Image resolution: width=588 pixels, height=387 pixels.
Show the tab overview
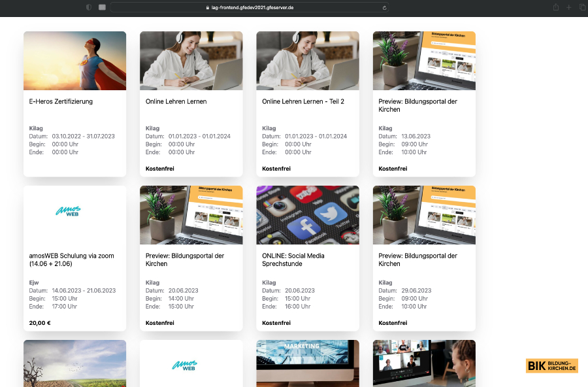(582, 7)
